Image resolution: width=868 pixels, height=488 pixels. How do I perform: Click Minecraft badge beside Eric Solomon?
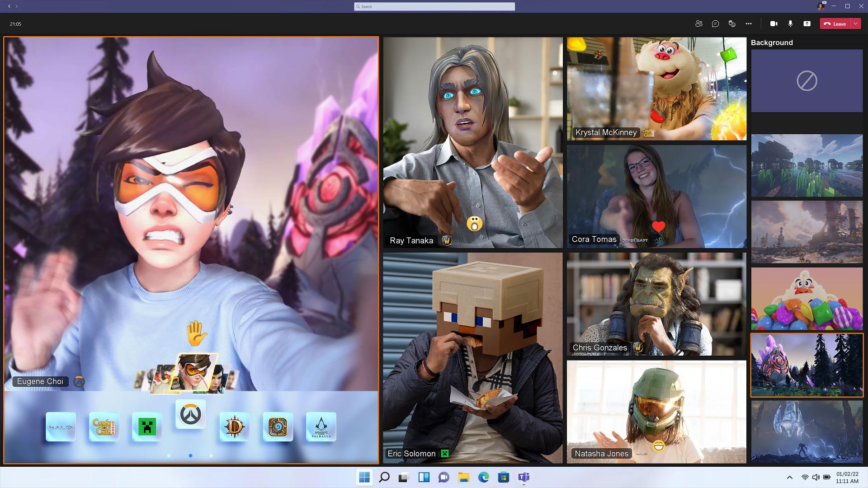point(445,454)
